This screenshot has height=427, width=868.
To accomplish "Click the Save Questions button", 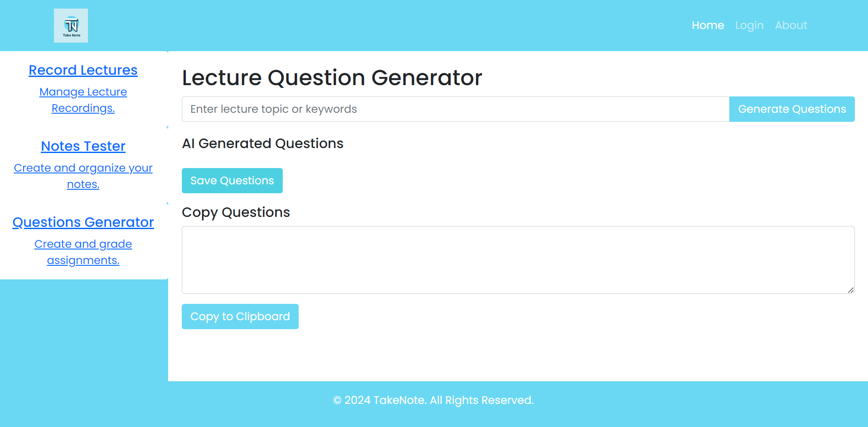I will click(232, 181).
